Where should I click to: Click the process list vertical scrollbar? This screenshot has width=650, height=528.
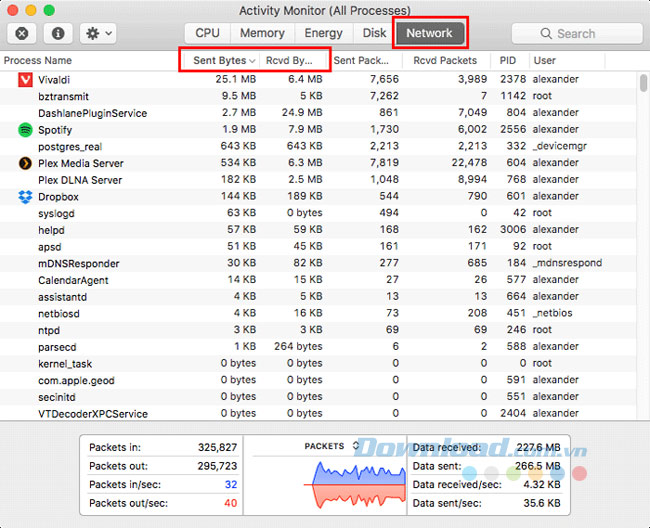pos(642,82)
